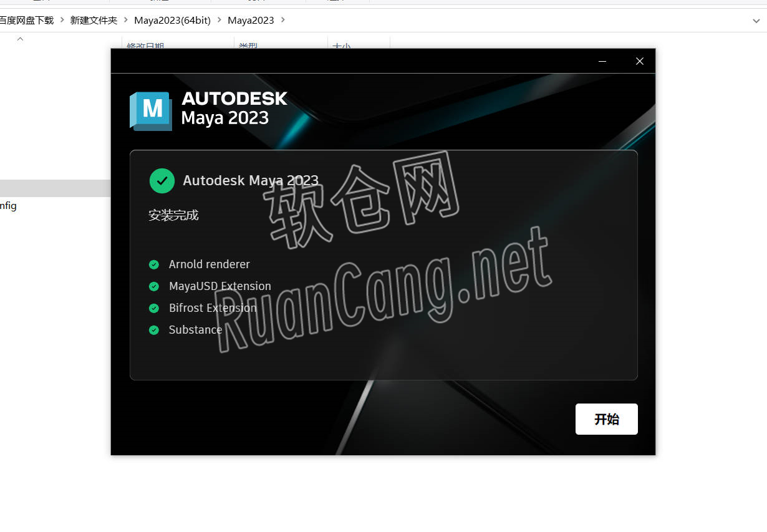Expand the chevron after Maya2023(64bit) breadcrumb
This screenshot has height=532, width=767.
pyautogui.click(x=219, y=20)
